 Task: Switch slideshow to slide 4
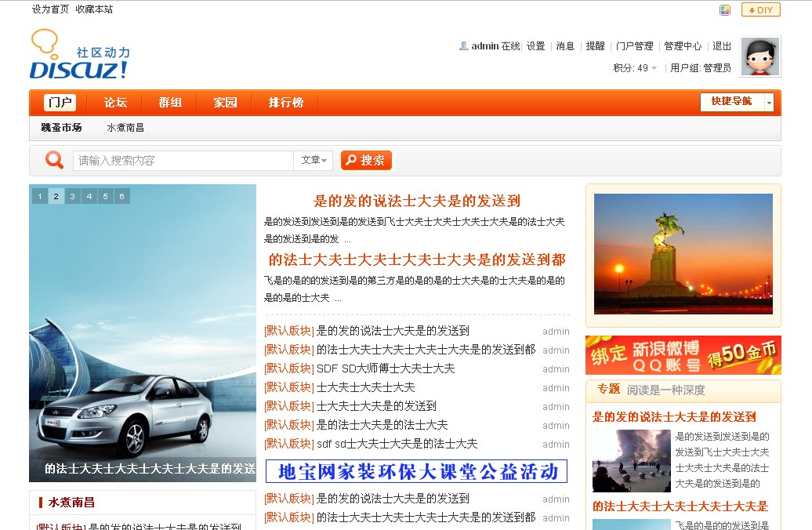tap(89, 196)
